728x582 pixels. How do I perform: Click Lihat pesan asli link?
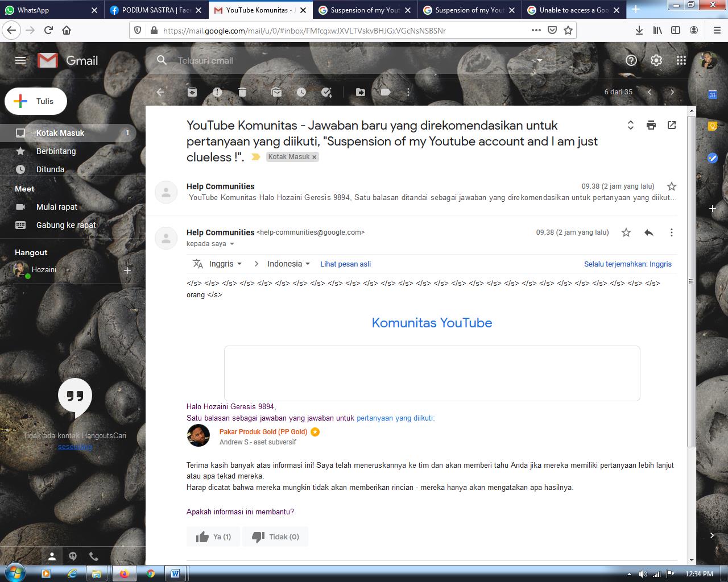tap(345, 264)
